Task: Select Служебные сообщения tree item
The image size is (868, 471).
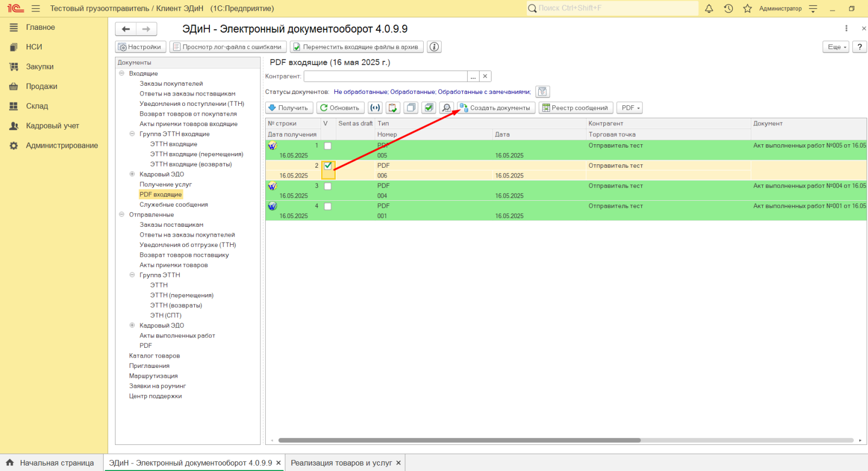Action: [x=174, y=205]
